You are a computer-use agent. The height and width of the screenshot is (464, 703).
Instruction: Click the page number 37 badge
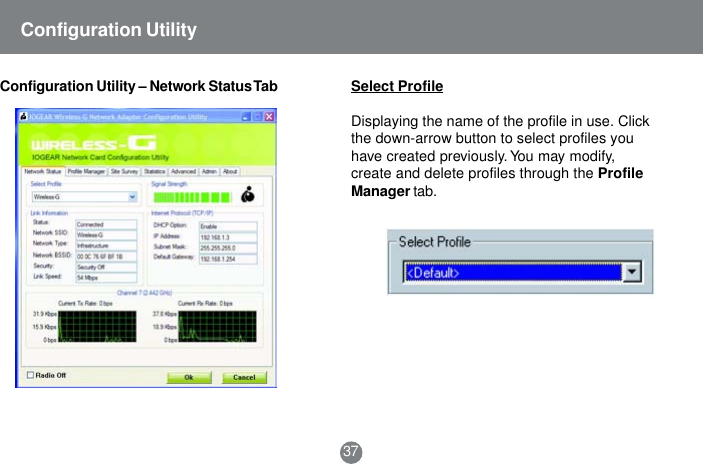351,451
